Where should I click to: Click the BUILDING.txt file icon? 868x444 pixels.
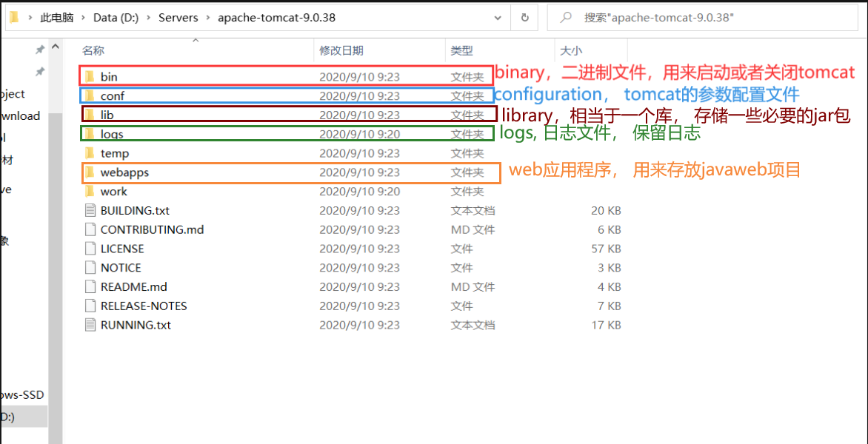[90, 210]
